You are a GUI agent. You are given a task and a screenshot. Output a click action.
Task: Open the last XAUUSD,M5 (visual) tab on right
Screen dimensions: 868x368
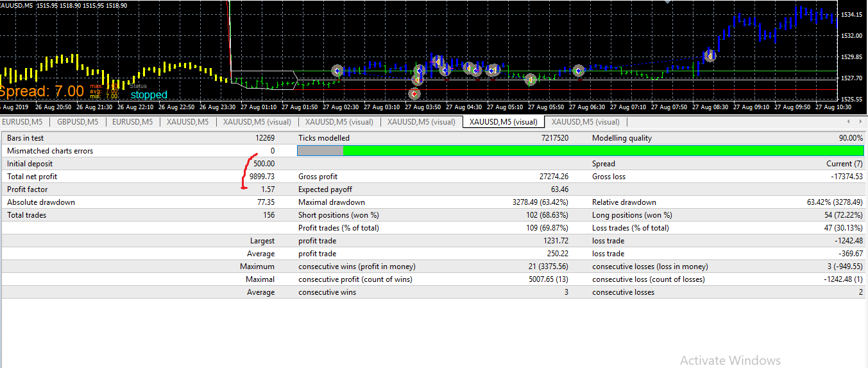click(x=586, y=121)
